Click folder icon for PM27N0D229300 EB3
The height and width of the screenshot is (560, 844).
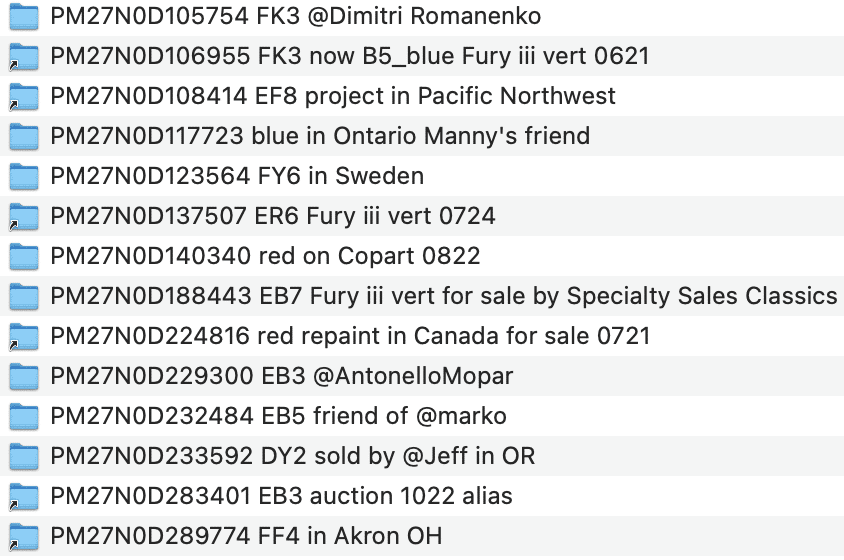tap(22, 376)
